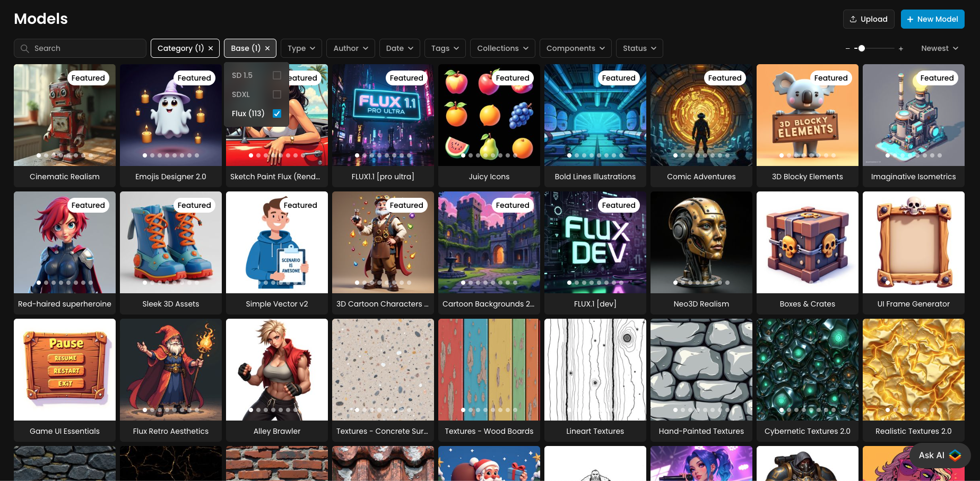This screenshot has height=481, width=980.
Task: Open the Collections filter dropdown
Action: coord(502,48)
